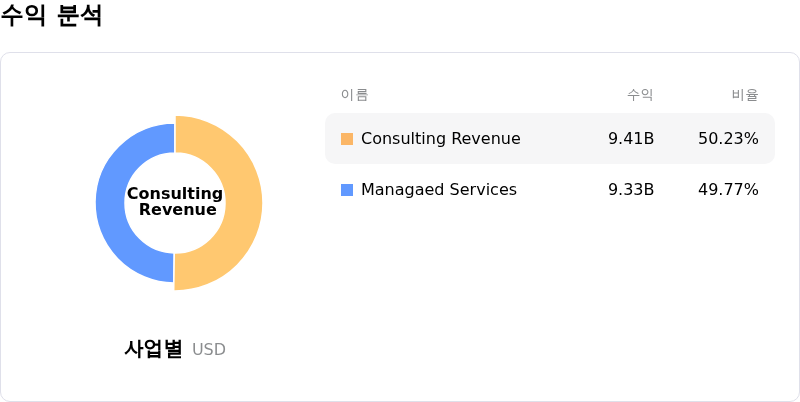Click the USD currency label
Image resolution: width=800 pixels, height=402 pixels.
209,350
